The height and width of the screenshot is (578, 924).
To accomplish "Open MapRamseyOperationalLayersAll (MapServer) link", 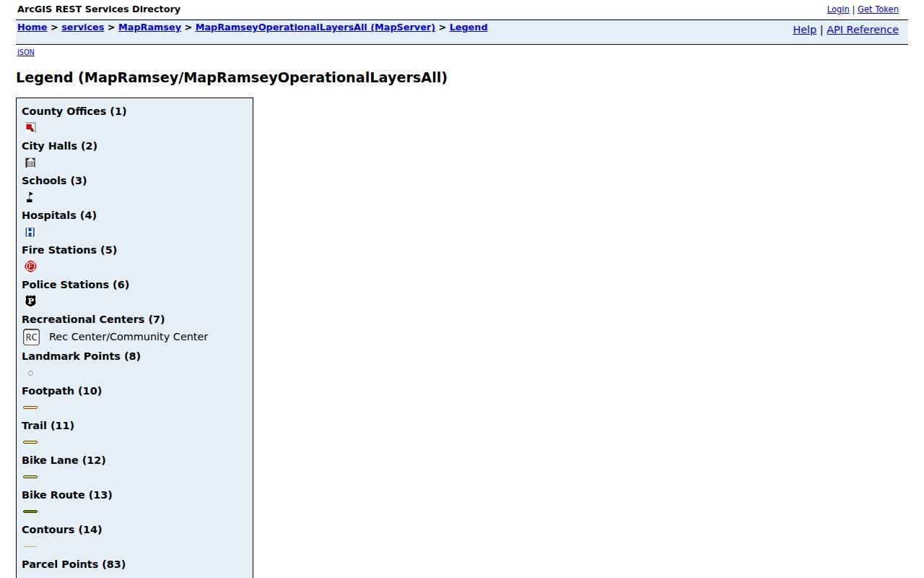I will (x=315, y=27).
